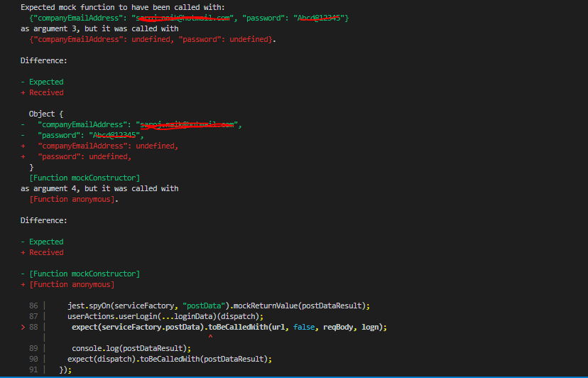Click the "Object {" line in the diff
The image size is (588, 378).
click(46, 114)
